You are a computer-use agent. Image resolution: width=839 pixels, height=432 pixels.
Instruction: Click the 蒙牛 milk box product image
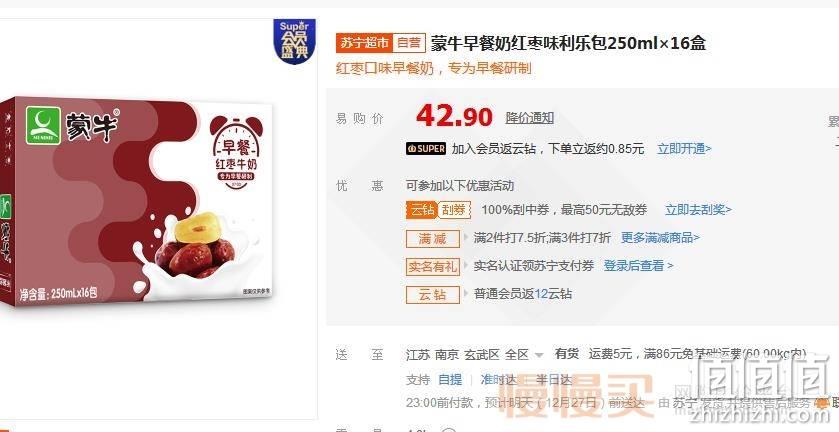pyautogui.click(x=137, y=203)
